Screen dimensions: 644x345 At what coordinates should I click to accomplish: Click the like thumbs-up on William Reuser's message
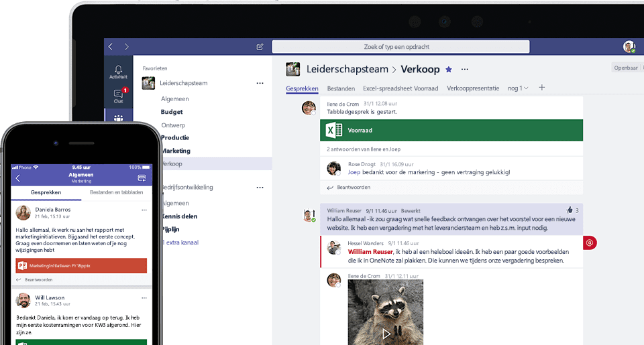[x=570, y=210]
